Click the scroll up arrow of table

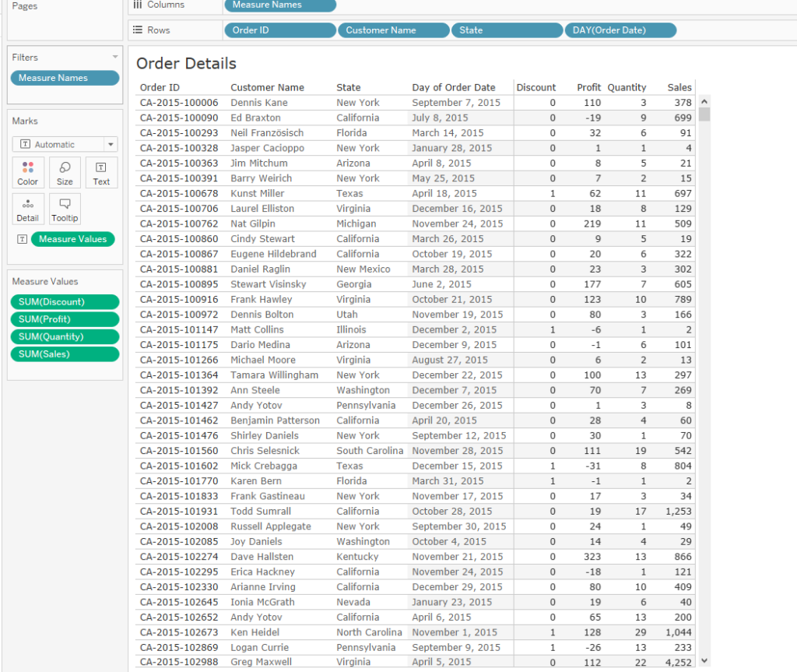tap(704, 102)
